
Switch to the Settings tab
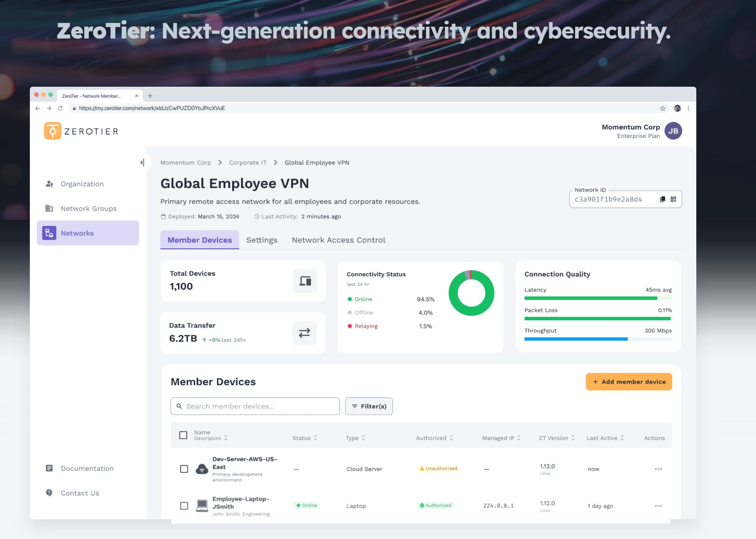pos(262,240)
